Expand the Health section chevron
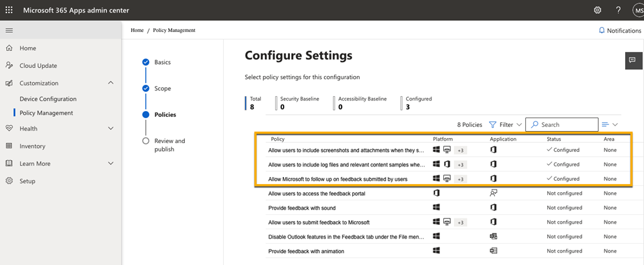This screenshot has height=265, width=644. click(x=111, y=128)
